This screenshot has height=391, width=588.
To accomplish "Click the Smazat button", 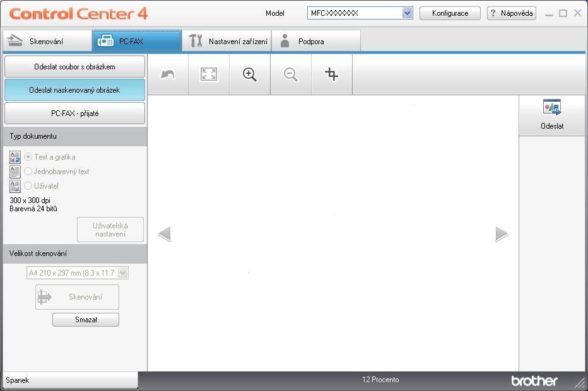I will tap(86, 320).
